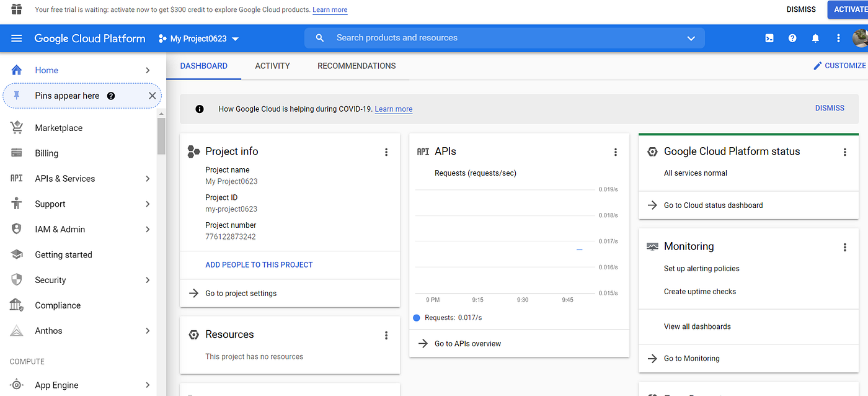Open Google Cloud Platform status card menu
The image size is (868, 396).
pos(844,152)
